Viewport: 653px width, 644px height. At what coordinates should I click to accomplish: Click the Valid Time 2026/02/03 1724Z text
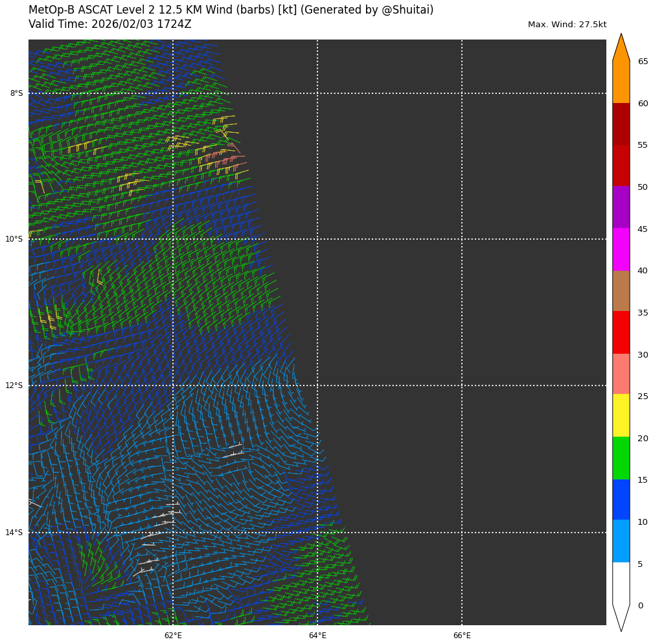(110, 25)
